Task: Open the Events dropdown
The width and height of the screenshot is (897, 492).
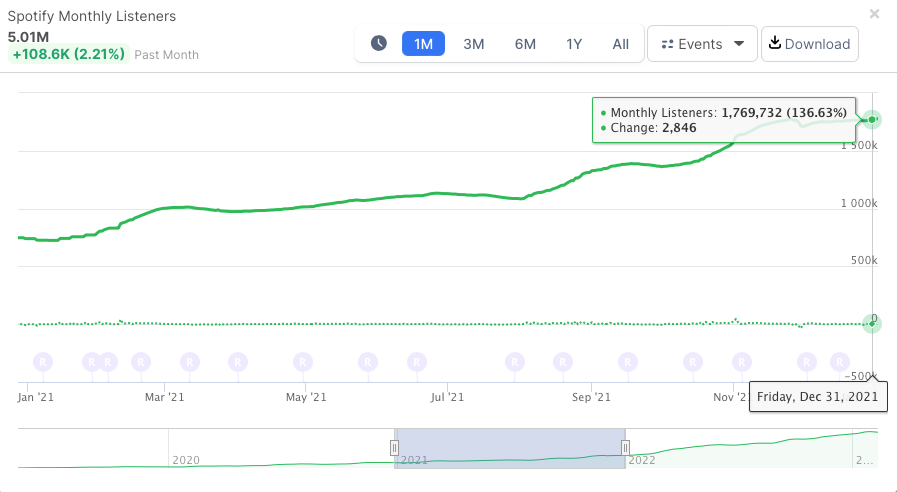Action: pyautogui.click(x=702, y=43)
